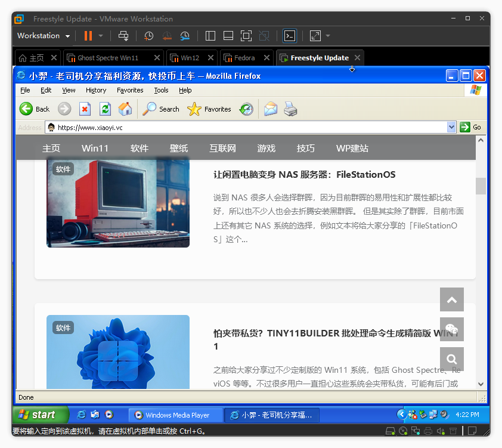Click VMware send Ctrl+Alt+Del icon

[123, 36]
